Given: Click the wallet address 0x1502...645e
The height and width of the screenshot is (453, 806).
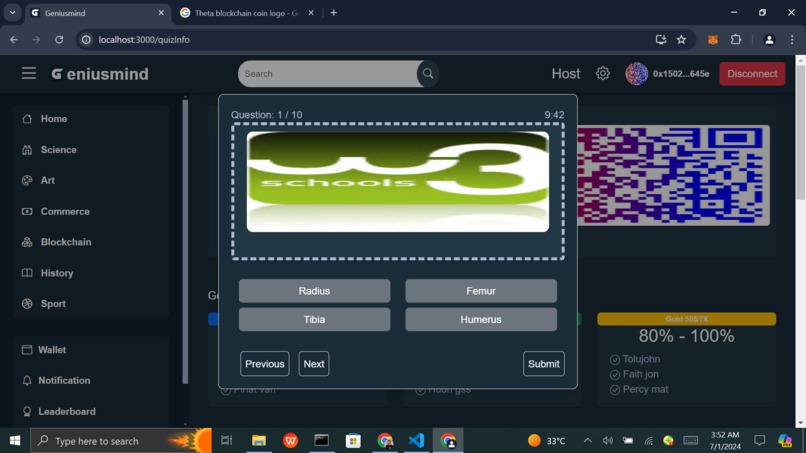Looking at the screenshot, I should (x=681, y=74).
